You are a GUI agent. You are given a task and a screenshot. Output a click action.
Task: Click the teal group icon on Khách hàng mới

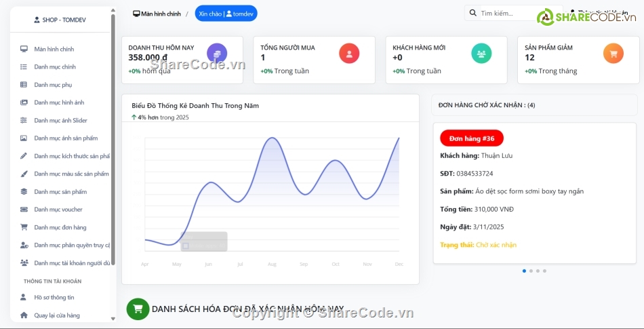(x=481, y=54)
